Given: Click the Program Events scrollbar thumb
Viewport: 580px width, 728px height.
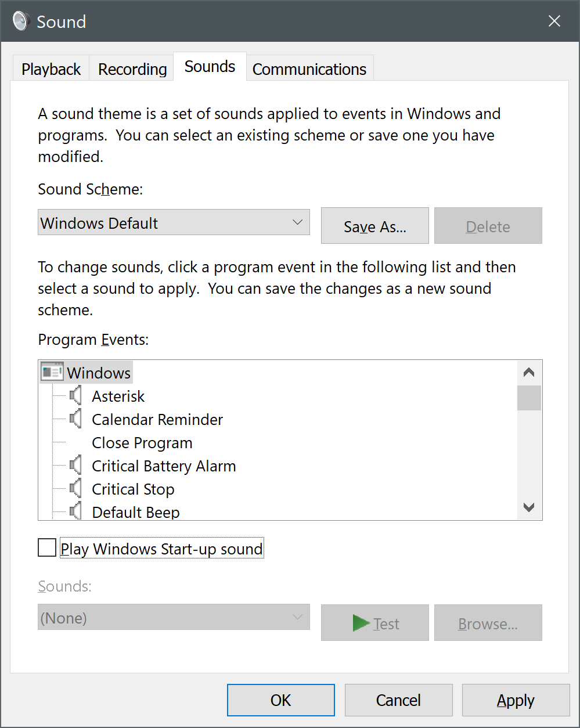Looking at the screenshot, I should pos(529,398).
